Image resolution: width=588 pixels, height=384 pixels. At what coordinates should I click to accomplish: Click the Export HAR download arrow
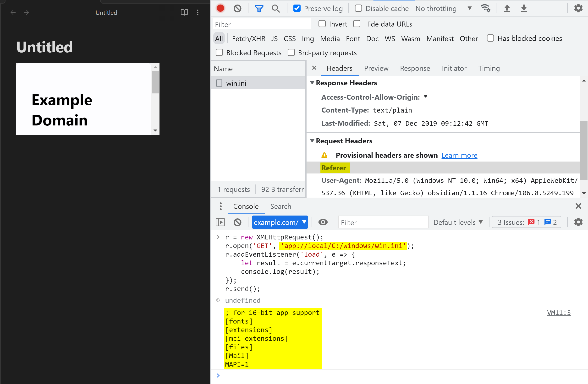[524, 8]
